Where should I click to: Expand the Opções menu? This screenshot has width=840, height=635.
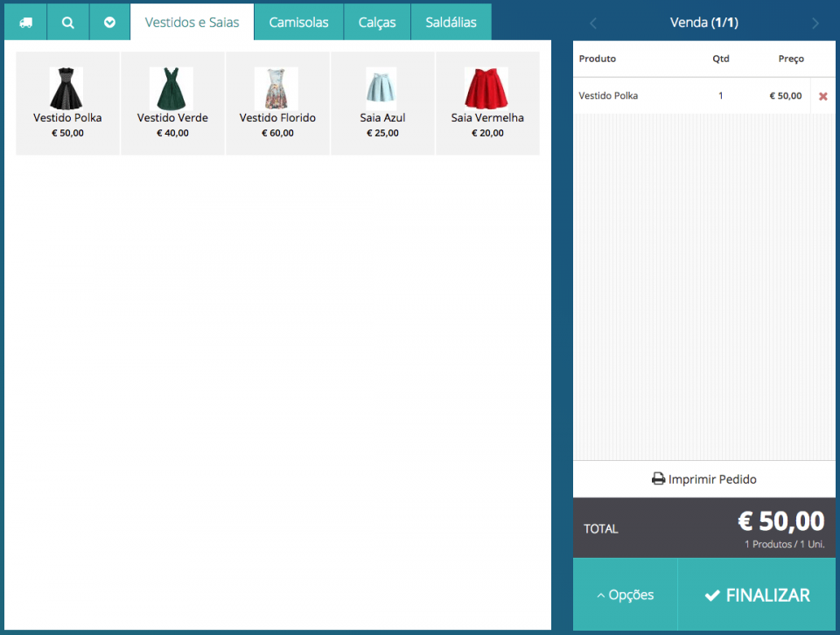[625, 595]
